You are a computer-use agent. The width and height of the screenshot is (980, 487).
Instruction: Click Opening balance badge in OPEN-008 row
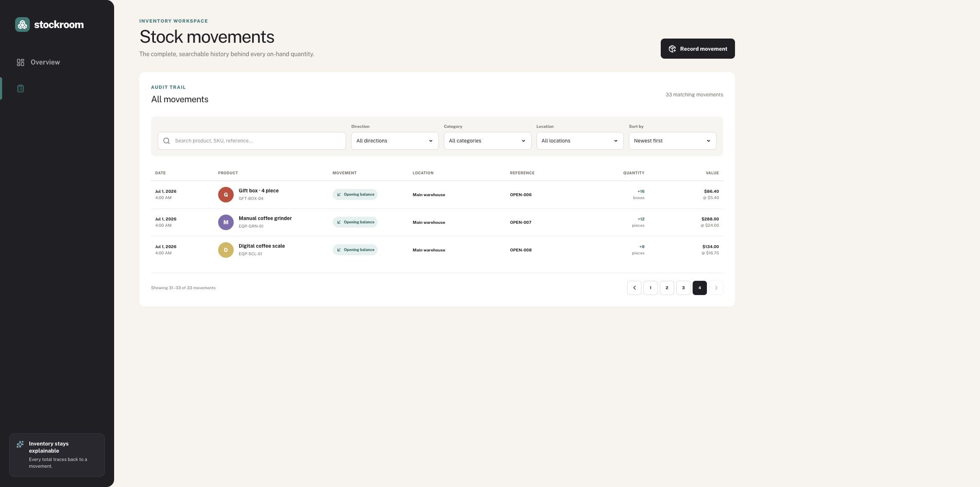tap(355, 250)
